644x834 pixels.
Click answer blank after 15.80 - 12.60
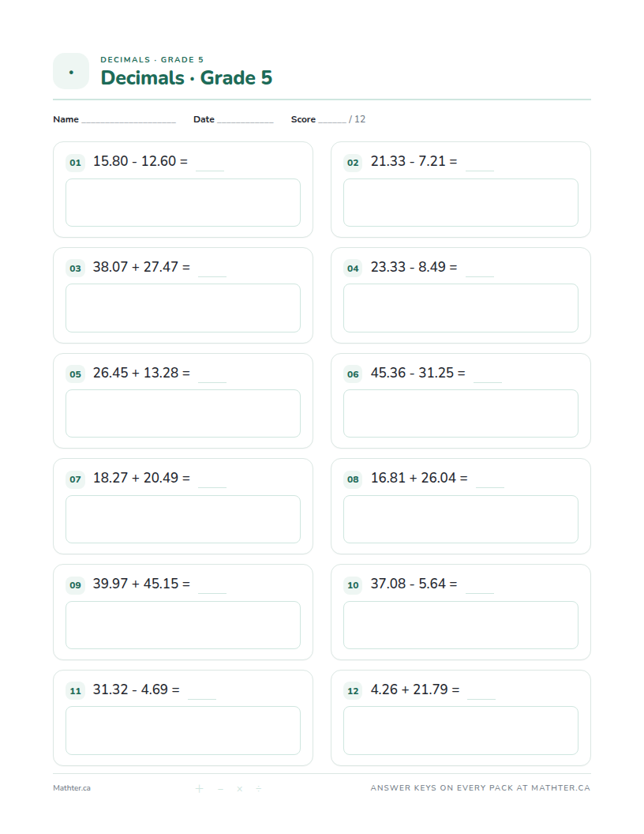pos(210,171)
